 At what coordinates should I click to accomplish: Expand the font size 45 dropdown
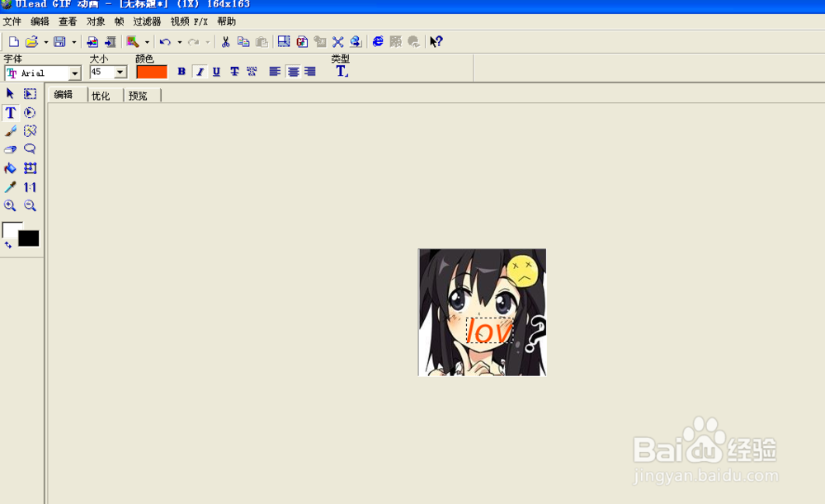coord(120,72)
